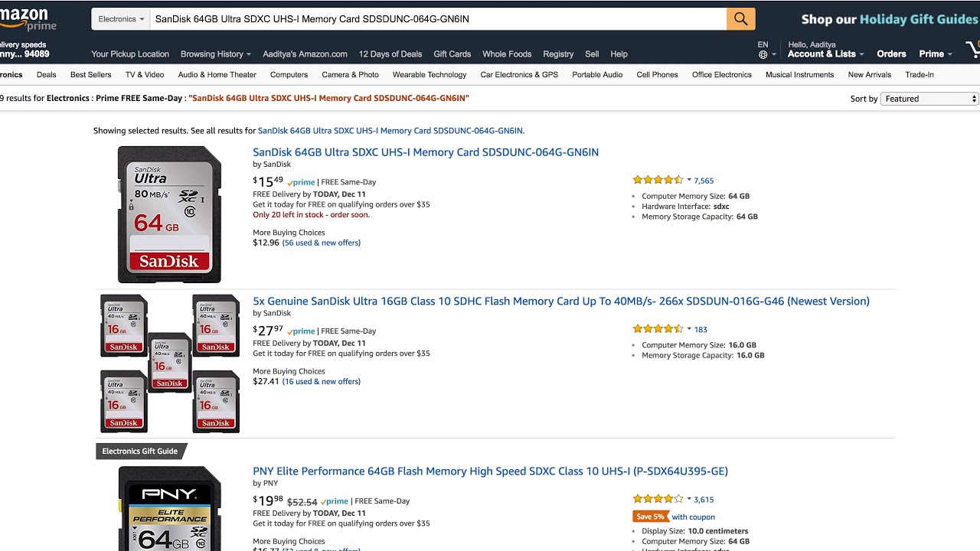Open the Sort by Featured combo box
Image resolution: width=980 pixels, height=551 pixels.
pyautogui.click(x=929, y=99)
